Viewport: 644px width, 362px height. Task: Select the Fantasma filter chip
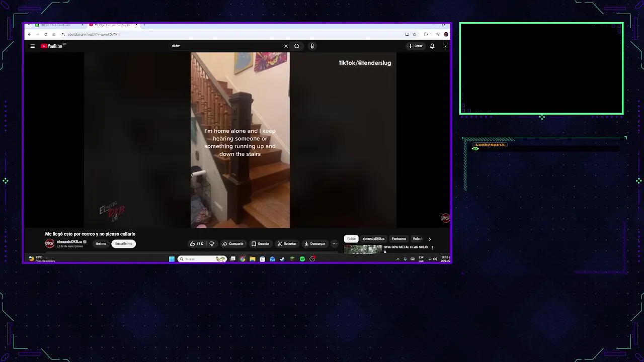click(x=399, y=239)
